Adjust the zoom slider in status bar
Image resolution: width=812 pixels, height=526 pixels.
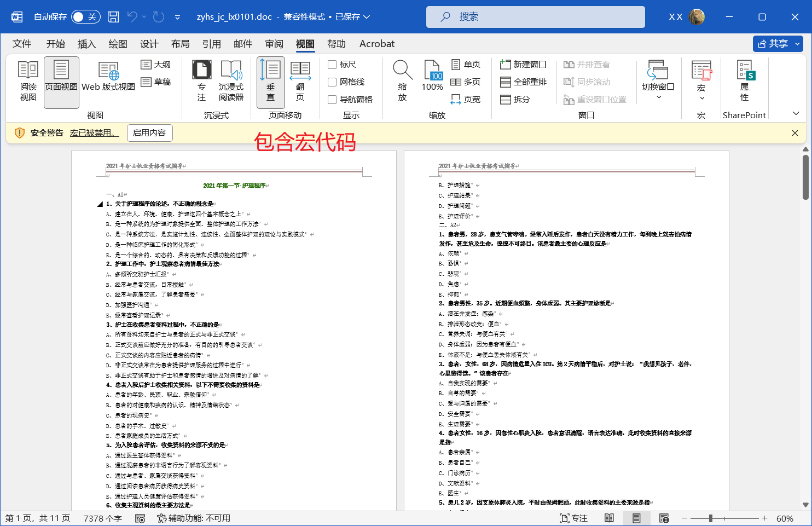click(x=710, y=518)
